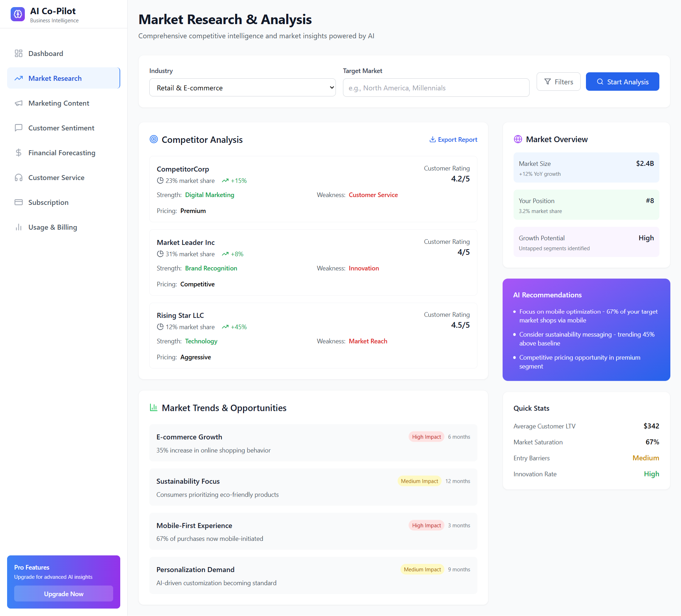
Task: Click the Market Reach weakness text
Action: pyautogui.click(x=368, y=341)
